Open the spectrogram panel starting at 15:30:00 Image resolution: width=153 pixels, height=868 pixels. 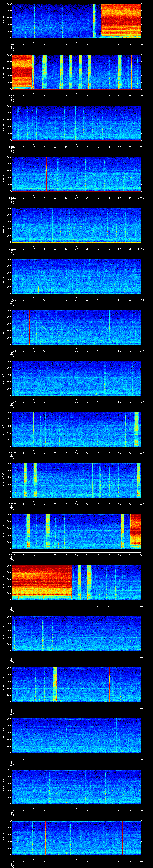tap(77, 736)
